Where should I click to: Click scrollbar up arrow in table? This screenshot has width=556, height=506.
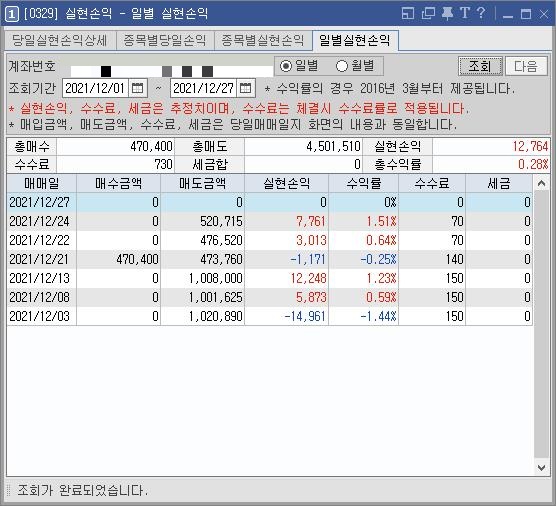point(541,183)
